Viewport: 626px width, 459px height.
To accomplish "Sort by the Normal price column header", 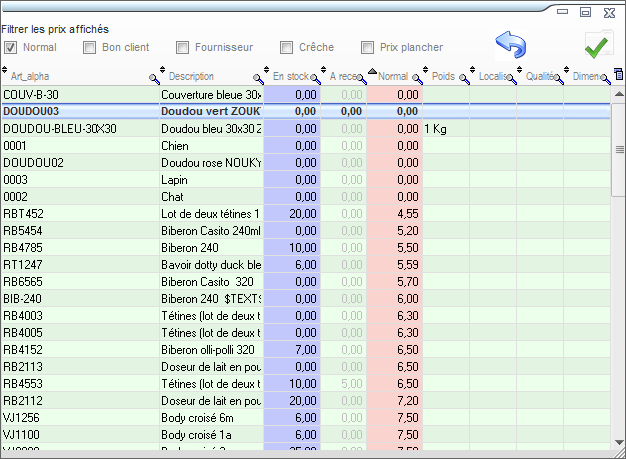I will [392, 76].
